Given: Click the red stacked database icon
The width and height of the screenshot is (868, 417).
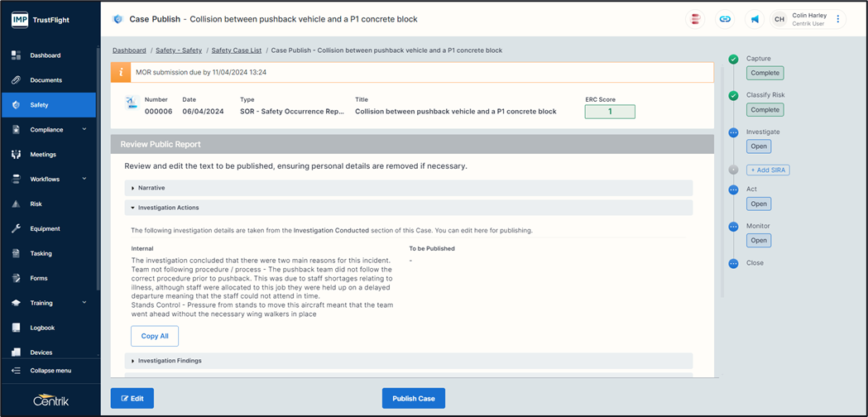Looking at the screenshot, I should [696, 19].
